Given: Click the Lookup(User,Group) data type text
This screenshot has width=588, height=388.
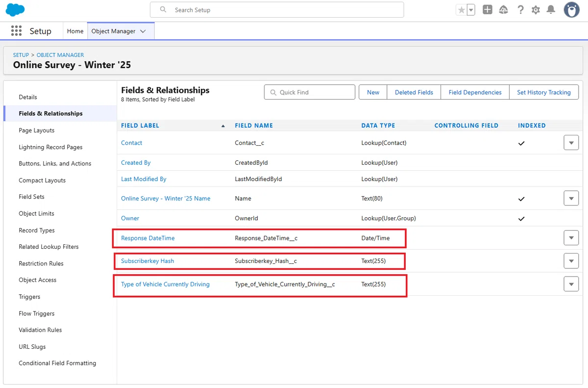Looking at the screenshot, I should 389,218.
